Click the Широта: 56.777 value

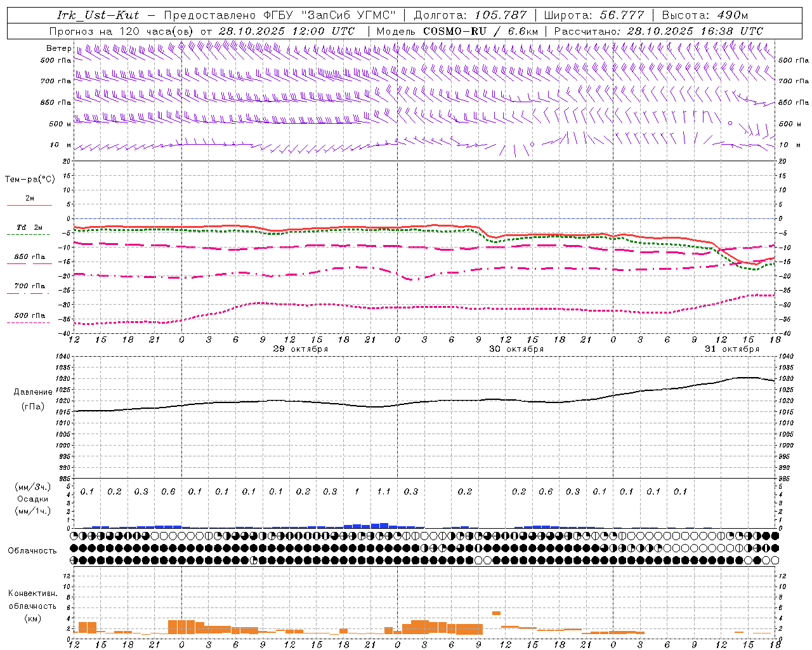pos(594,15)
